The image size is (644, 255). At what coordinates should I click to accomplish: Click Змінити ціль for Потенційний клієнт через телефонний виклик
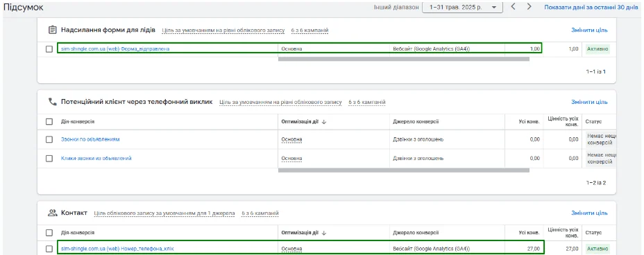[x=589, y=102]
